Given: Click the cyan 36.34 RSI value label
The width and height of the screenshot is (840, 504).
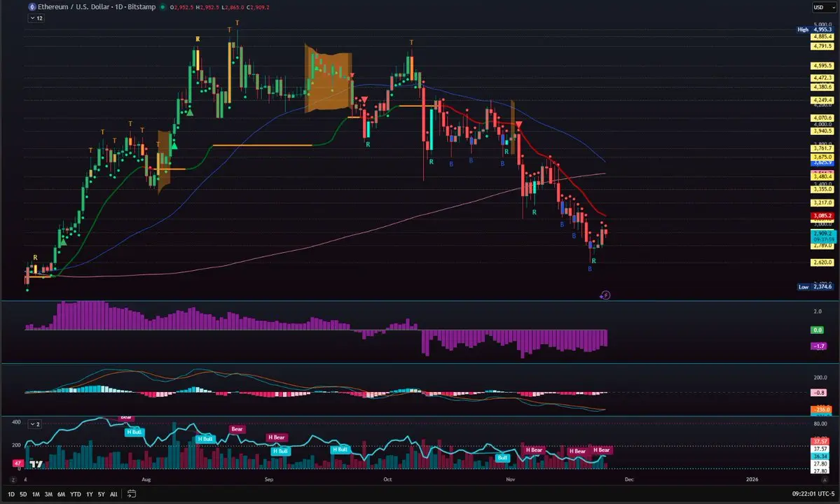Looking at the screenshot, I should point(820,456).
